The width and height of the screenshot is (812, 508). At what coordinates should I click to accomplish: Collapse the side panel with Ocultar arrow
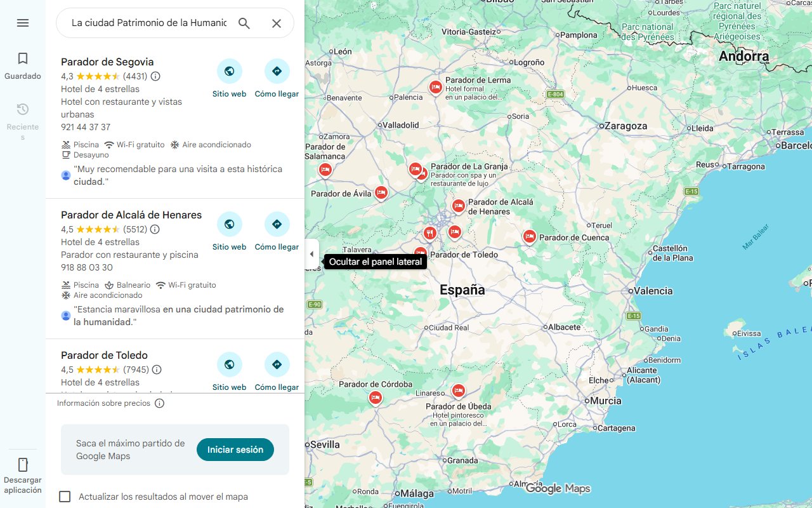(311, 253)
